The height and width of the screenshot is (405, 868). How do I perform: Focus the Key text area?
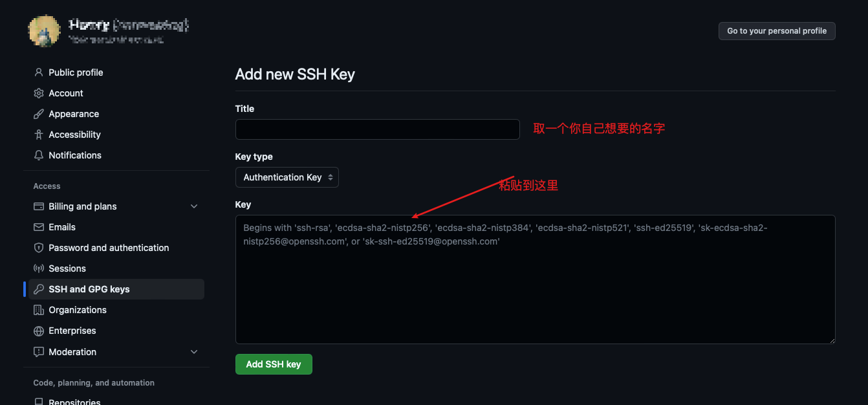pyautogui.click(x=535, y=291)
